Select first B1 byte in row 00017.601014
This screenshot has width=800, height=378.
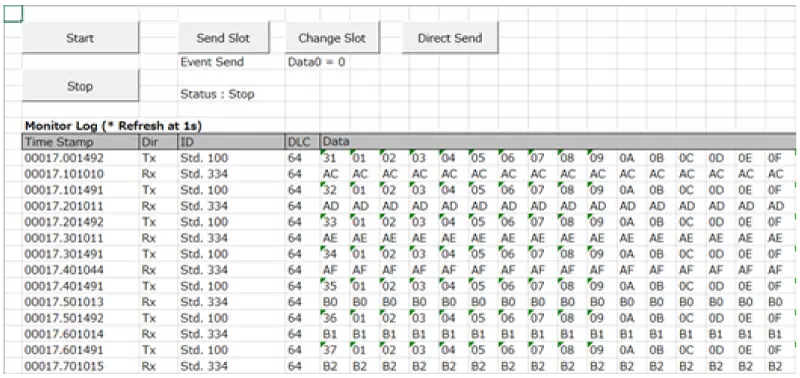(334, 334)
